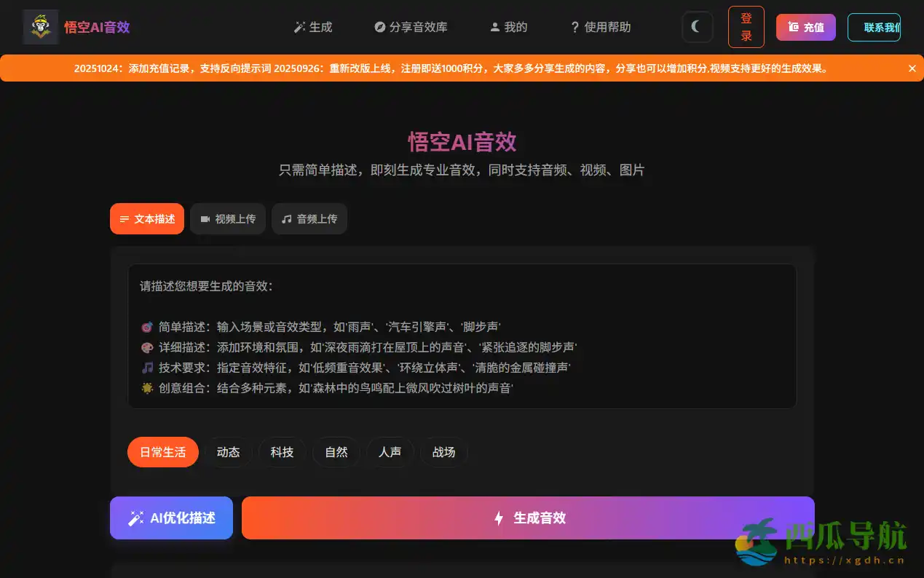
Task: Select the 科技 sound category
Action: pyautogui.click(x=283, y=452)
